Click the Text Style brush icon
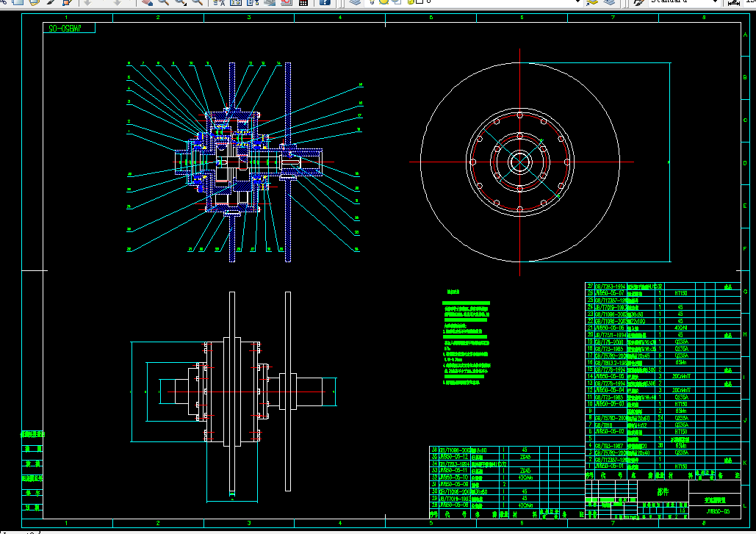Screen dimensions: 756x534 pos(638,2)
